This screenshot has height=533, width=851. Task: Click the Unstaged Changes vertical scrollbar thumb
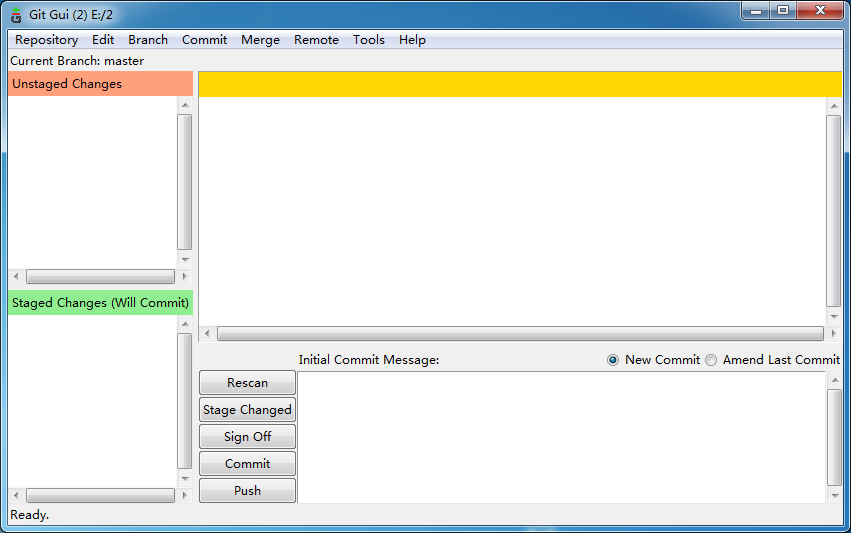[x=185, y=182]
